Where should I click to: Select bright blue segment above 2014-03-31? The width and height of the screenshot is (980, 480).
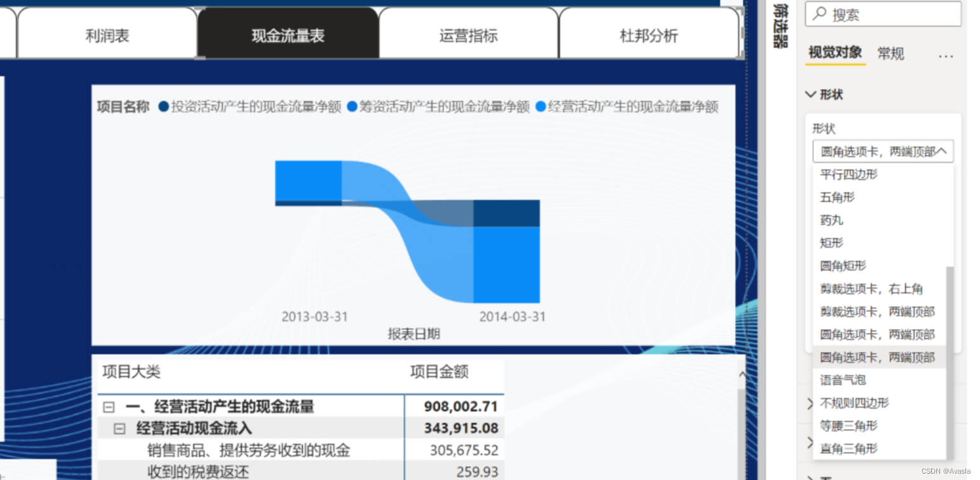click(507, 265)
